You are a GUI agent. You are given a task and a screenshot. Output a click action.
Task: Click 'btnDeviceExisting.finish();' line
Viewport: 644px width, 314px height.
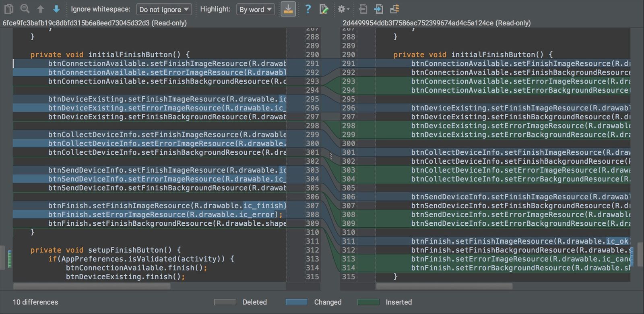(126, 277)
